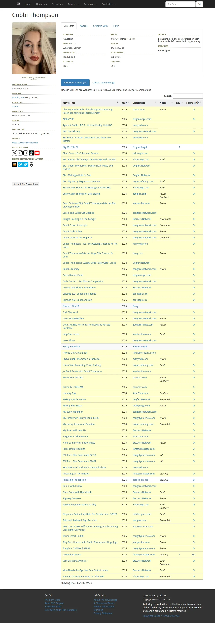The image size is (215, 644).
Task: Open the Privacy Statement footer link
Action: (103, 613)
